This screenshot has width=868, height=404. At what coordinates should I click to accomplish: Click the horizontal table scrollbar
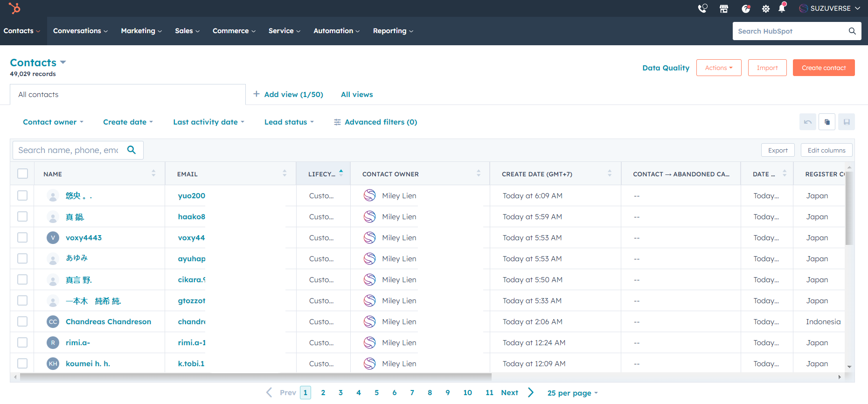(256, 376)
